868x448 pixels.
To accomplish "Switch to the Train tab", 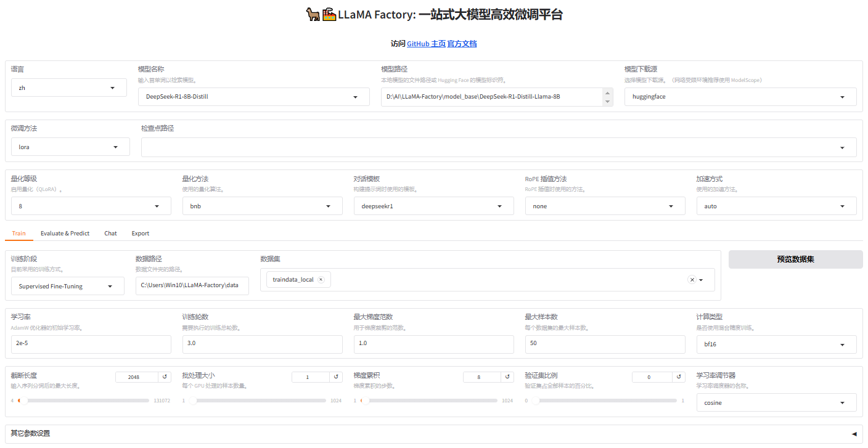I will (18, 234).
